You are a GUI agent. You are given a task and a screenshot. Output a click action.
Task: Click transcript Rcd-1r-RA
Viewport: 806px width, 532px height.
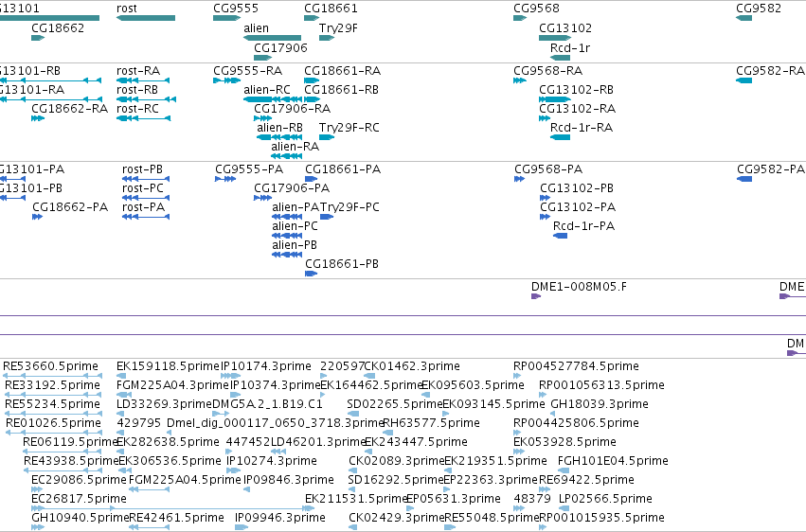coord(582,128)
